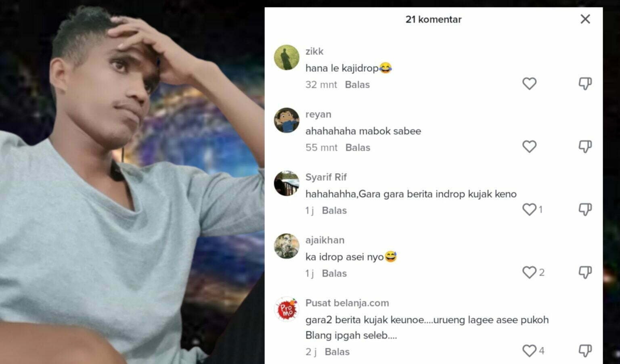
Task: Tap the heart on ajaikhan's comment
Action: (529, 272)
